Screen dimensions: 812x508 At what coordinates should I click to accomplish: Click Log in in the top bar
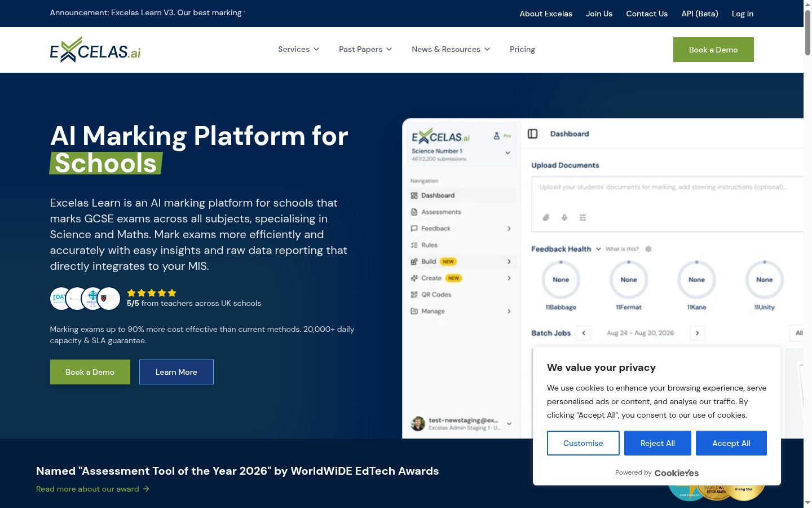coord(743,14)
